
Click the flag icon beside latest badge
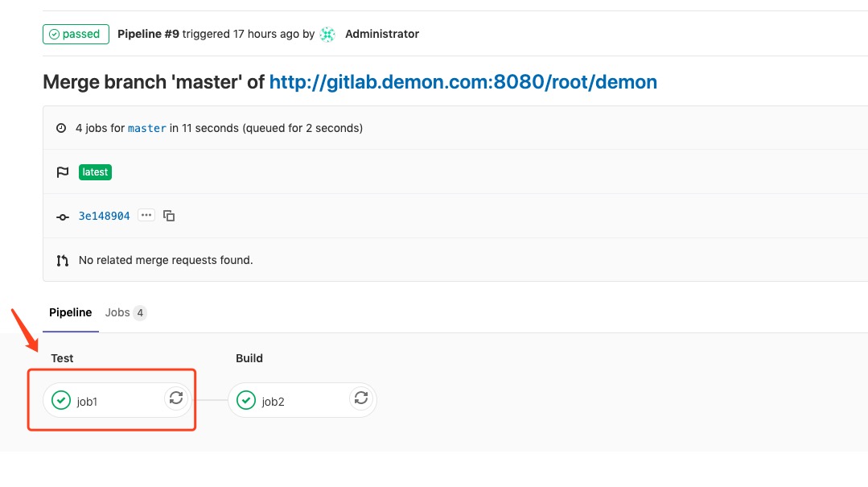(62, 172)
